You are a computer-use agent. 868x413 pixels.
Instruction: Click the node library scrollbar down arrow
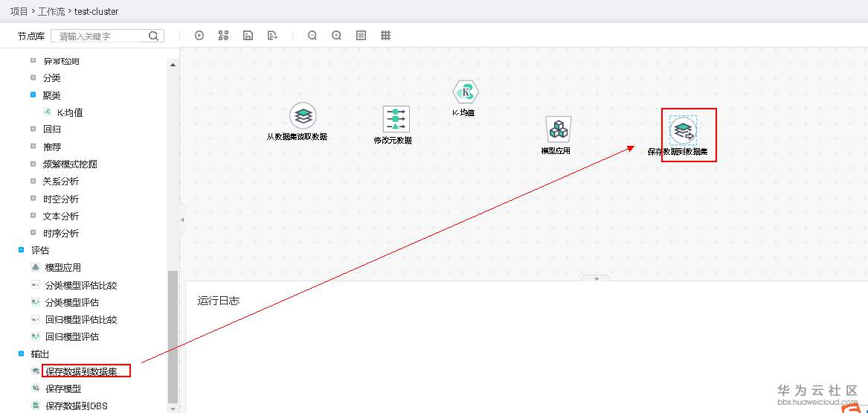[173, 409]
